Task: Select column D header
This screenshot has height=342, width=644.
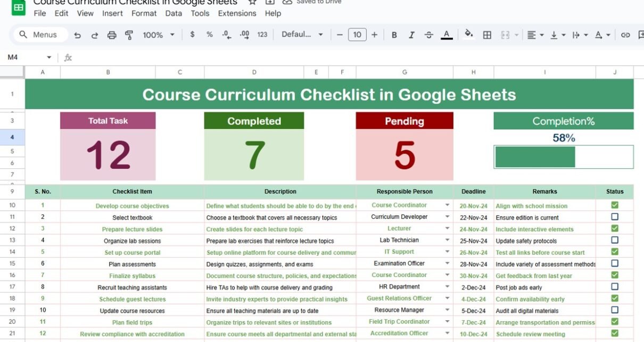Action: point(254,72)
